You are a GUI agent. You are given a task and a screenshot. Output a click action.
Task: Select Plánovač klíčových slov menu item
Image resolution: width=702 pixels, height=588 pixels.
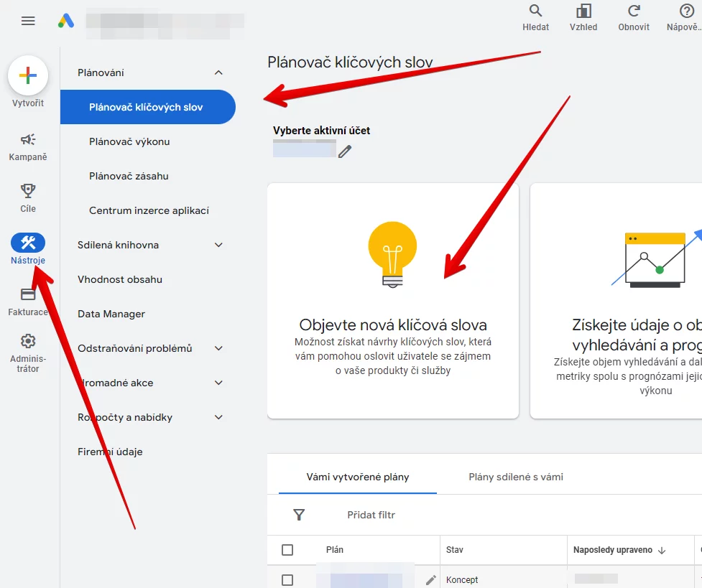[148, 107]
